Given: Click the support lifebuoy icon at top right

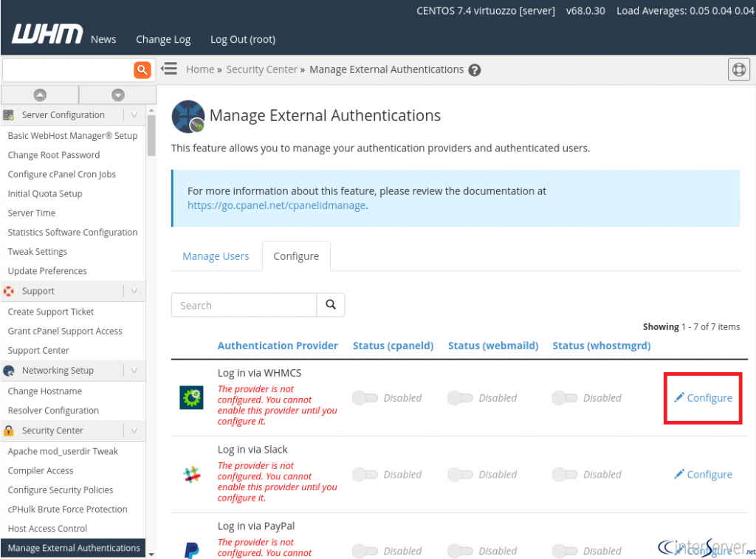Looking at the screenshot, I should pos(738,69).
